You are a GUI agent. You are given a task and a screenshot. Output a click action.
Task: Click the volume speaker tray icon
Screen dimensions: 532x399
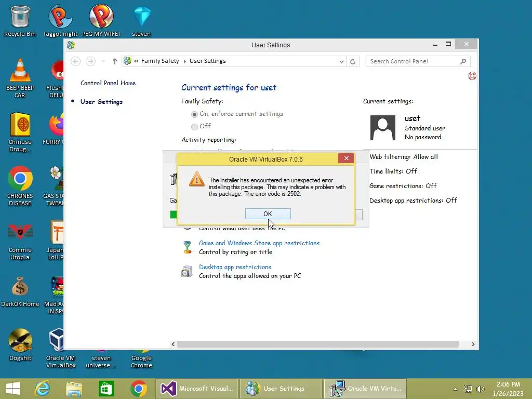(481, 389)
